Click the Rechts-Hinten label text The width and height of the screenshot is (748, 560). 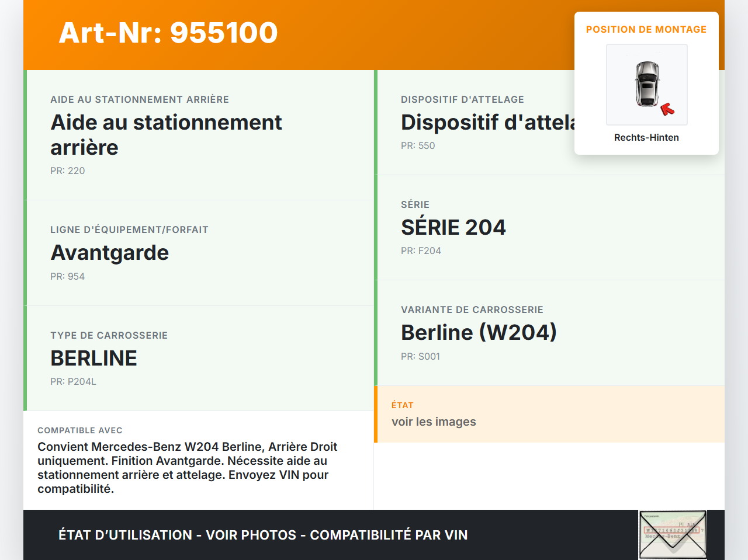[646, 137]
